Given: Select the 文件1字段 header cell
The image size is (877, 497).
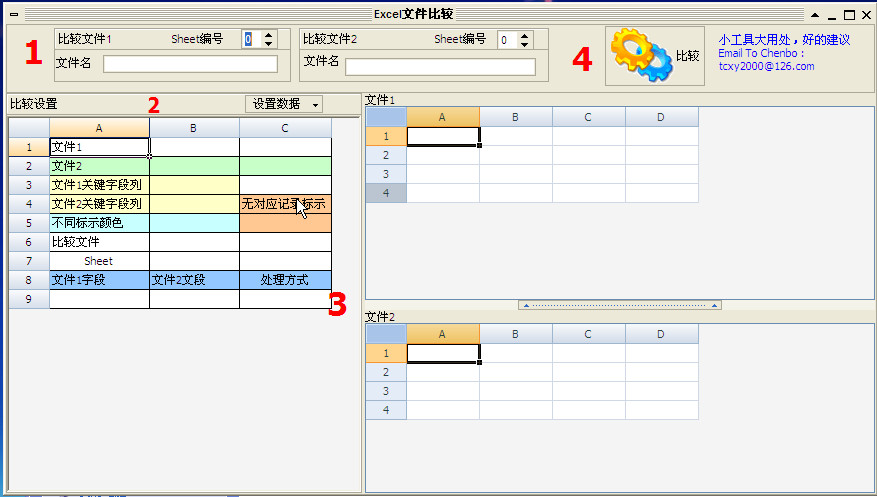Looking at the screenshot, I should pyautogui.click(x=100, y=280).
